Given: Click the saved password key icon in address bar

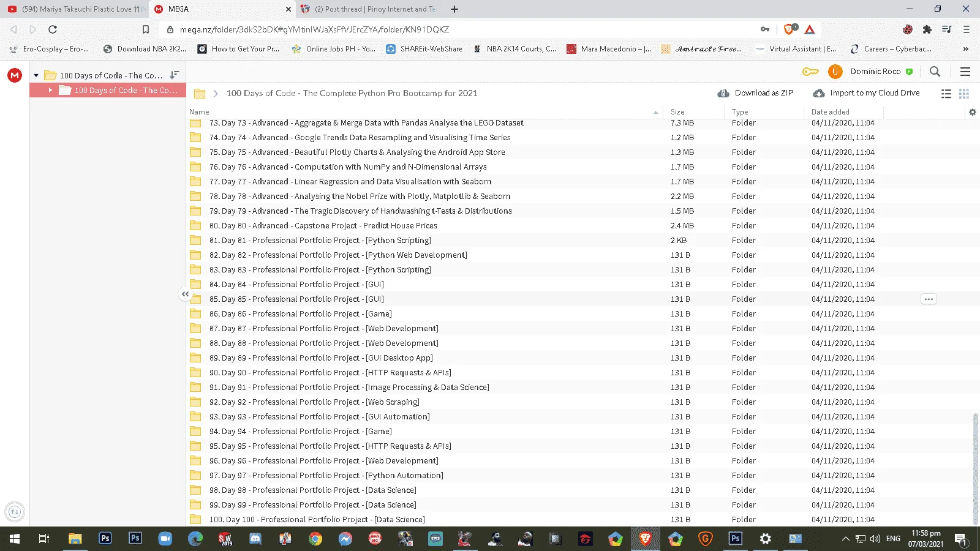Looking at the screenshot, I should point(765,29).
